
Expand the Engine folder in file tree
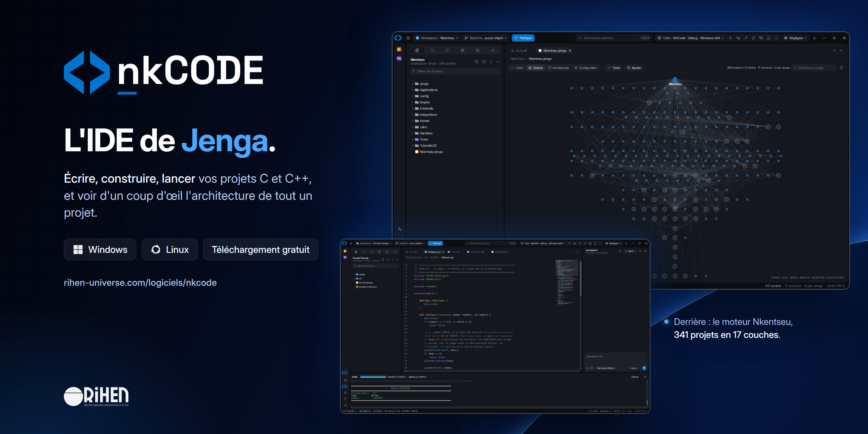click(x=412, y=102)
